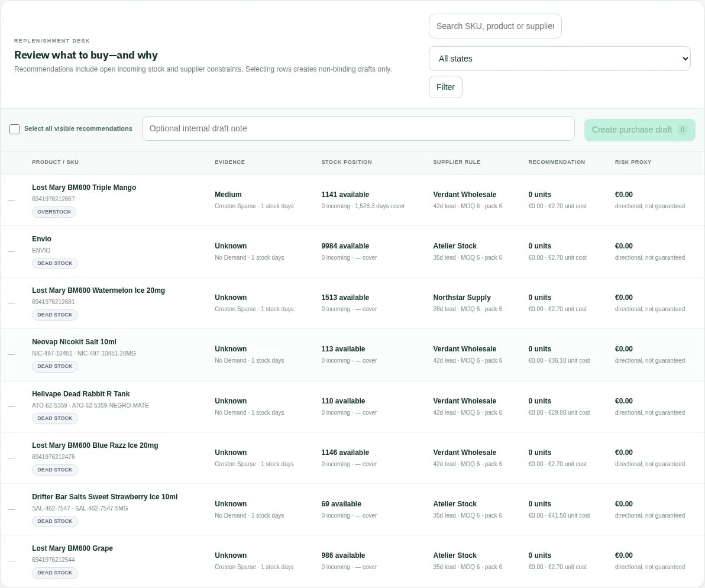Focus the Optional internal draft note field
The width and height of the screenshot is (705, 588).
358,128
